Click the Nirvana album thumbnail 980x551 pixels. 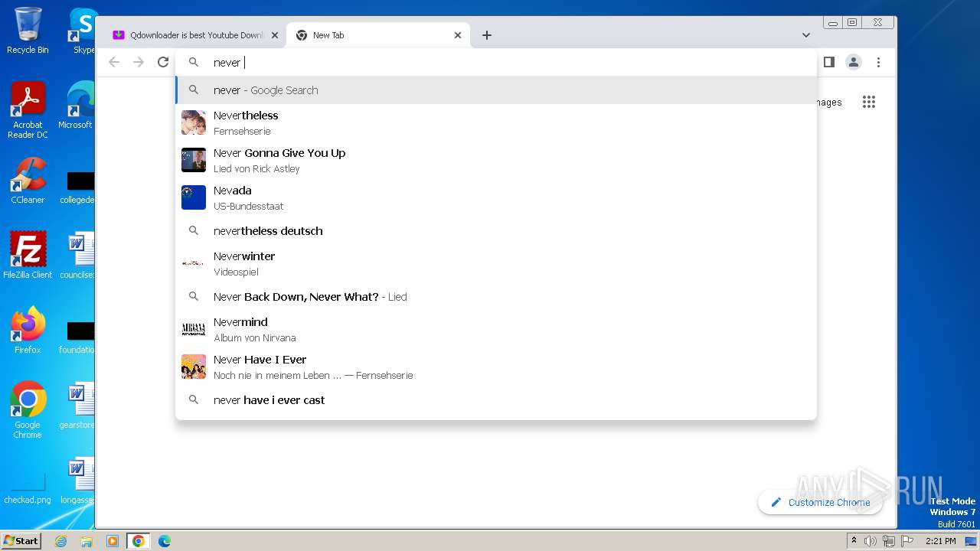(194, 329)
